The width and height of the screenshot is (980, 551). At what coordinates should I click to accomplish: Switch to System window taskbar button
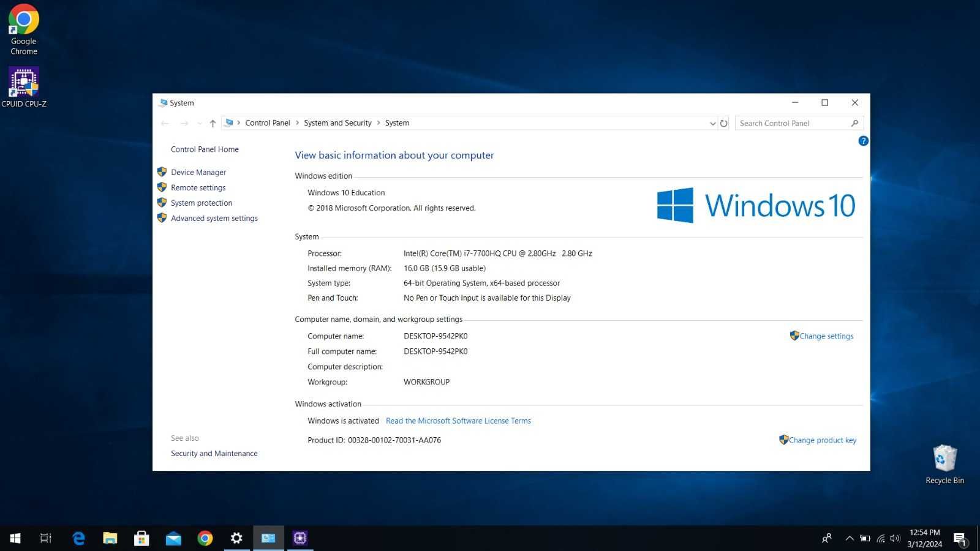(x=268, y=538)
